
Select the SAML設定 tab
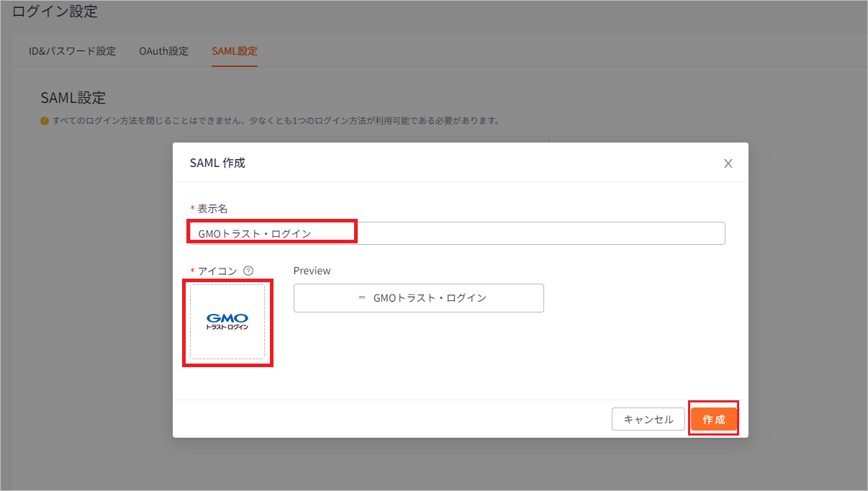click(235, 51)
